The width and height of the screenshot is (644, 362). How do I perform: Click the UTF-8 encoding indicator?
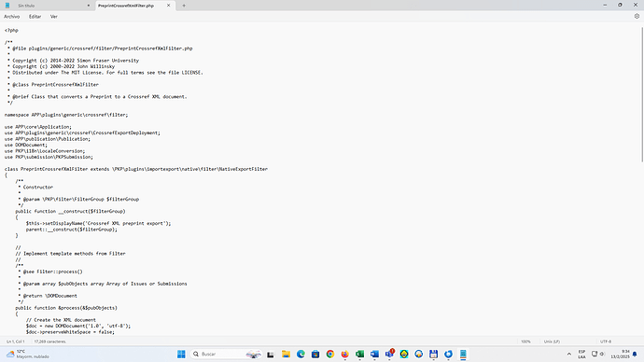tap(606, 341)
